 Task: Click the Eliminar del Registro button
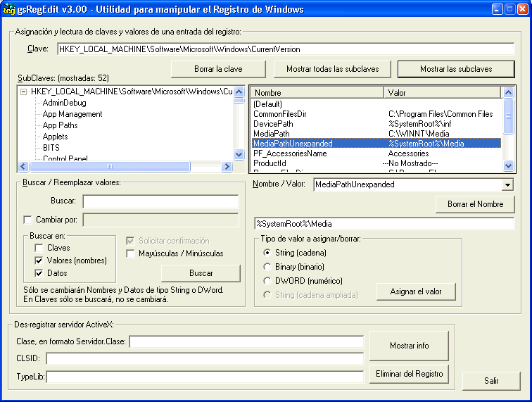tap(409, 374)
